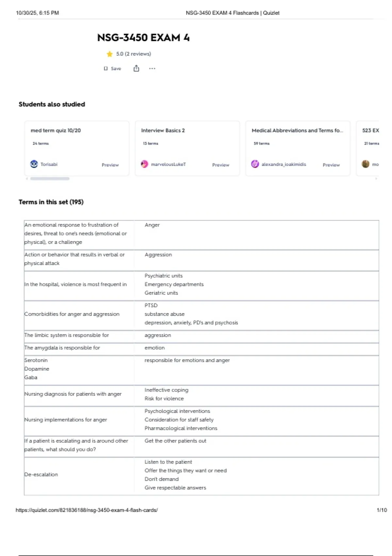Open the Interview Basics 2 card title

tap(163, 130)
